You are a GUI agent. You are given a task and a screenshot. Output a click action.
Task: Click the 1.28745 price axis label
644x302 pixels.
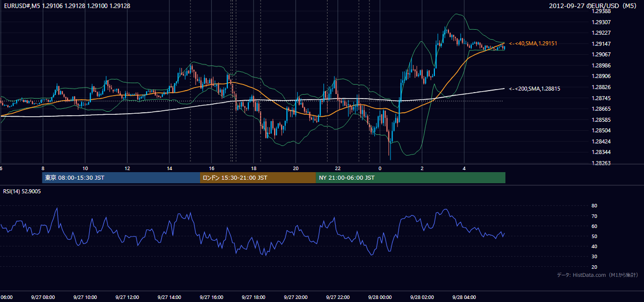(x=601, y=98)
